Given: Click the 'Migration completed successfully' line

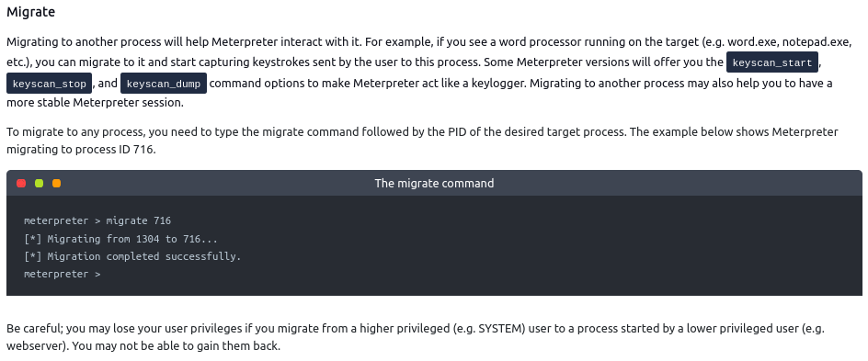Looking at the screenshot, I should (x=132, y=256).
